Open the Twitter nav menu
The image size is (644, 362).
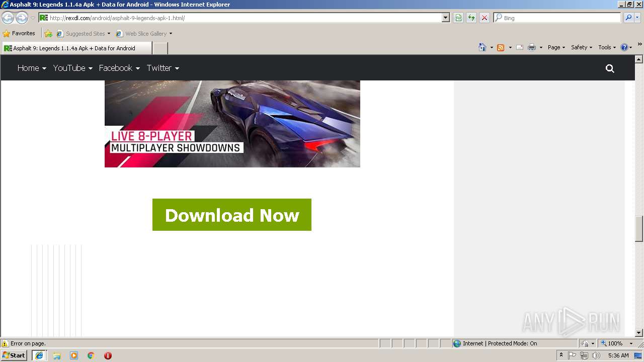tap(163, 68)
